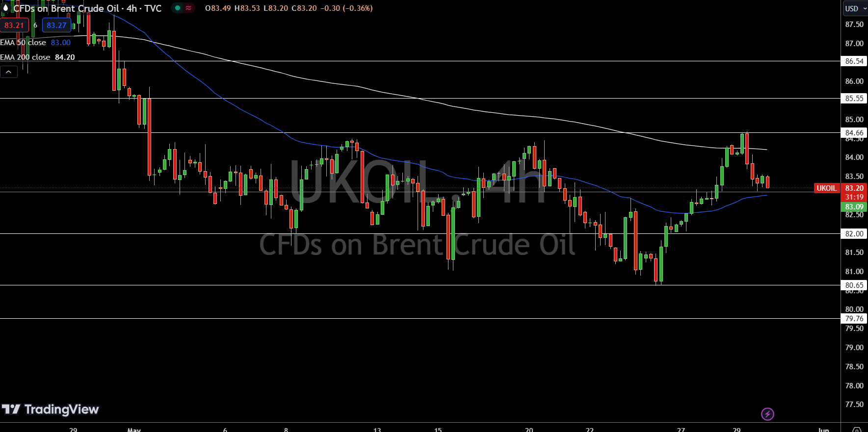The width and height of the screenshot is (868, 432).
Task: Select the horizontal line at 82.00
Action: tap(420, 234)
